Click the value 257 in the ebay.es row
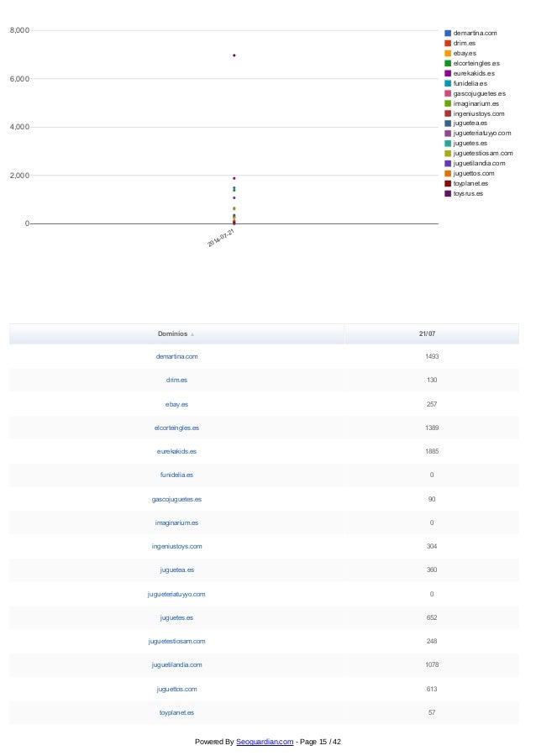Image resolution: width=536 pixels, height=756 pixels. (432, 405)
